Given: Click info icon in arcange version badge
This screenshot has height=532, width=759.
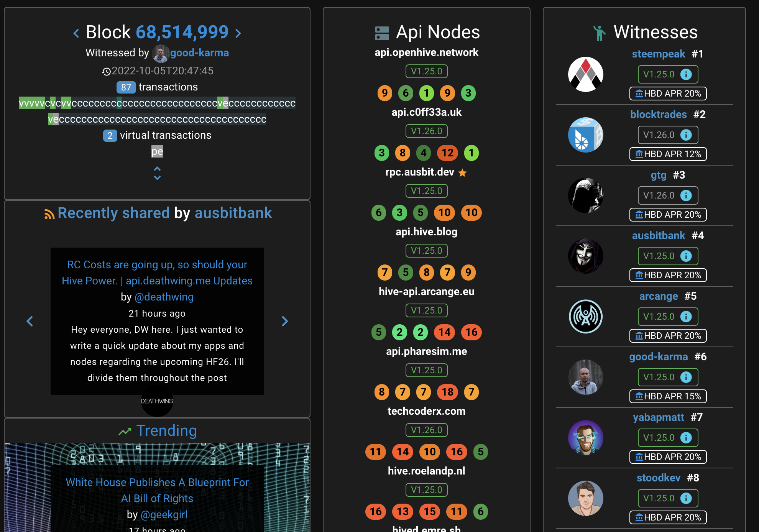Looking at the screenshot, I should 686,317.
